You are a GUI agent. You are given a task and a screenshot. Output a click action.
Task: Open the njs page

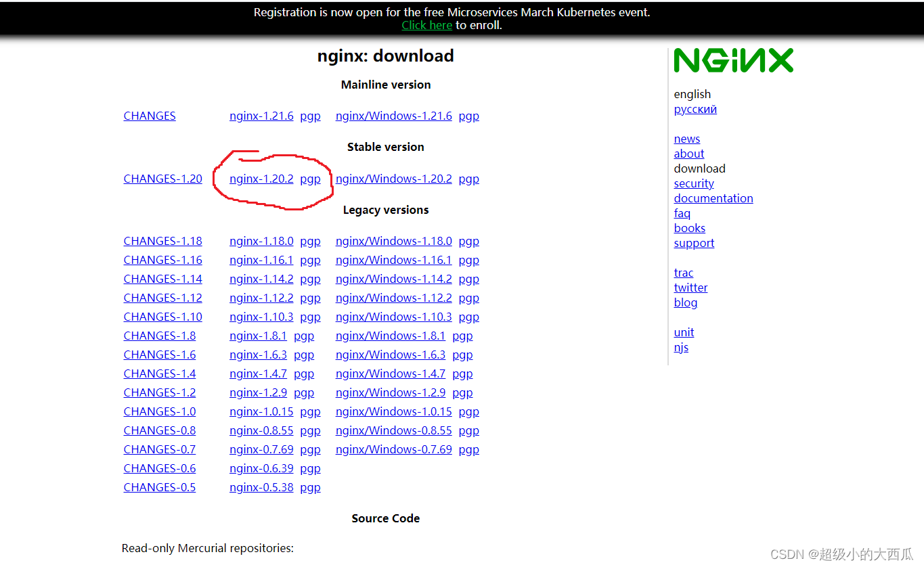(681, 347)
